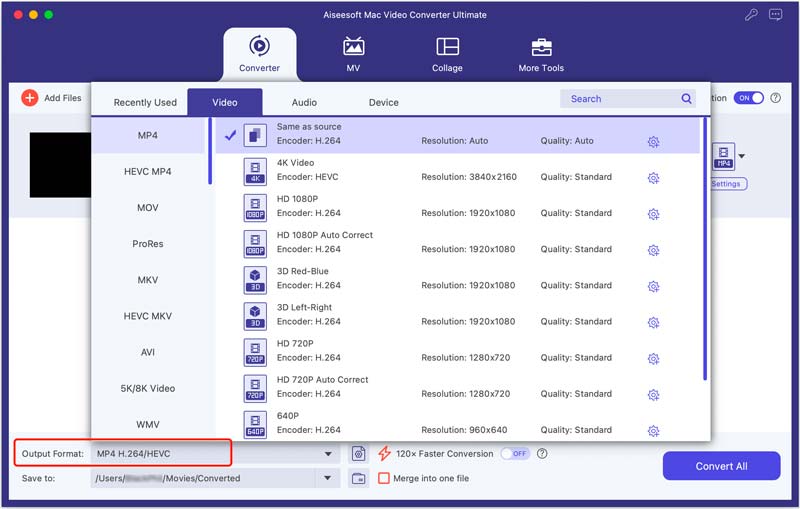Image resolution: width=800 pixels, height=509 pixels.
Task: Open help for 120x Faster Conversion
Action: 542,453
